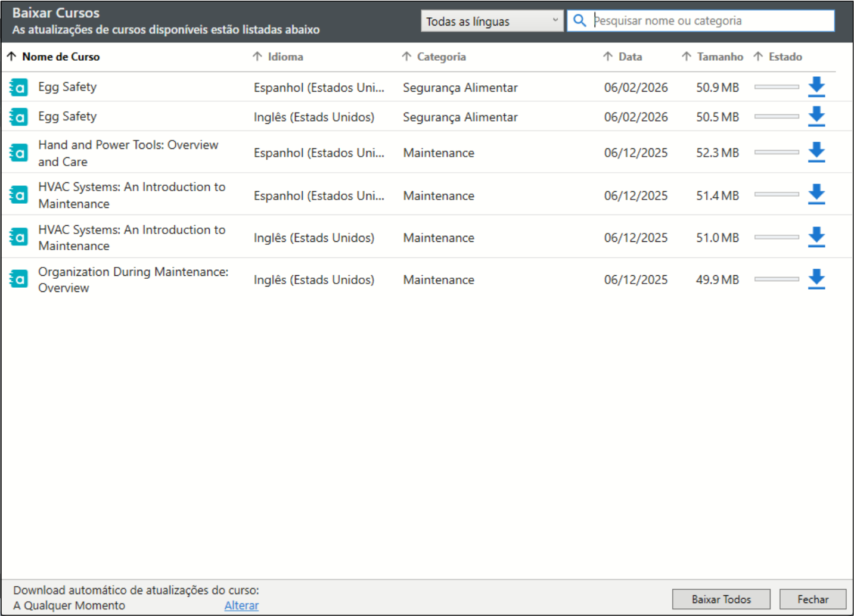Open the Alterar link
854x616 pixels.
pyautogui.click(x=241, y=605)
